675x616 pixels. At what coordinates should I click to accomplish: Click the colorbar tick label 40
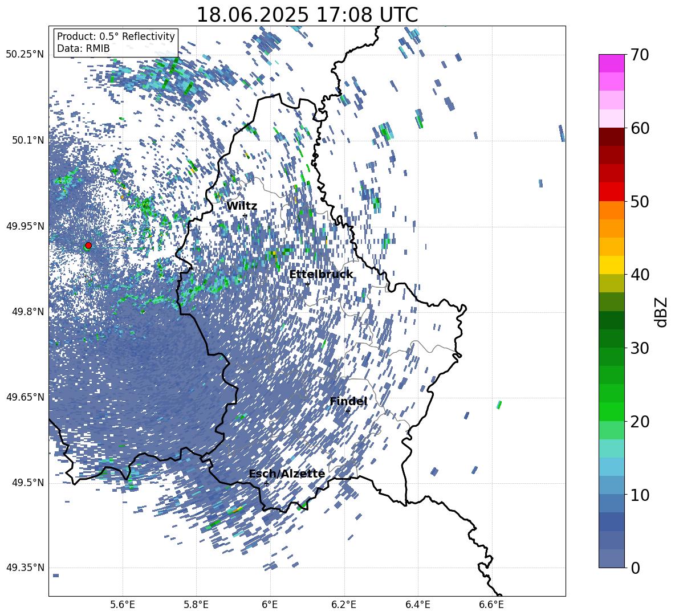coord(640,275)
